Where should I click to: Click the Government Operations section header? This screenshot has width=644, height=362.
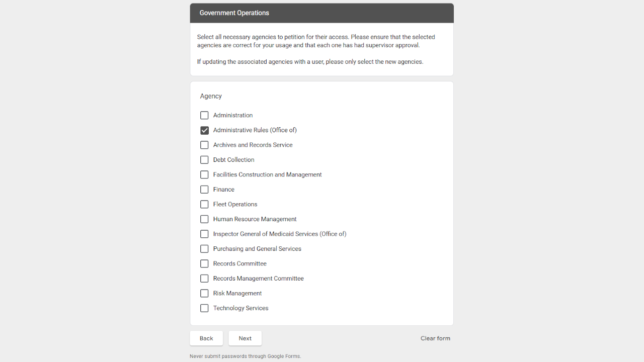(x=234, y=13)
